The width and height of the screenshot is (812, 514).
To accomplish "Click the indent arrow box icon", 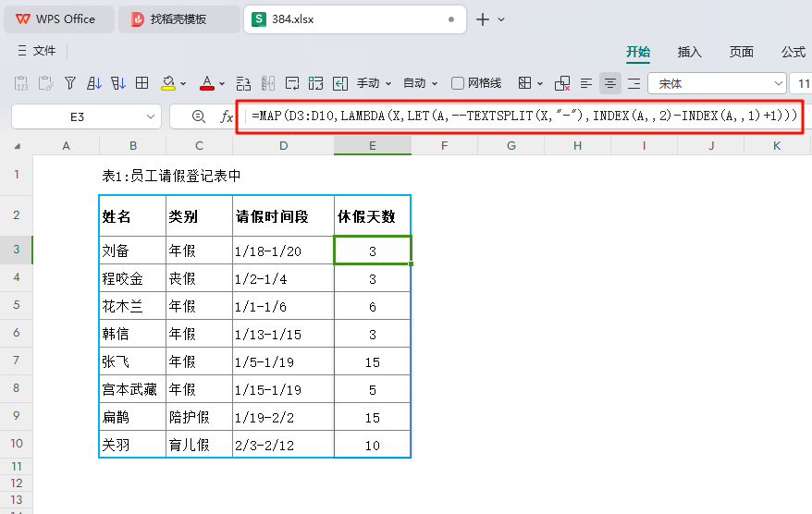I will [340, 83].
